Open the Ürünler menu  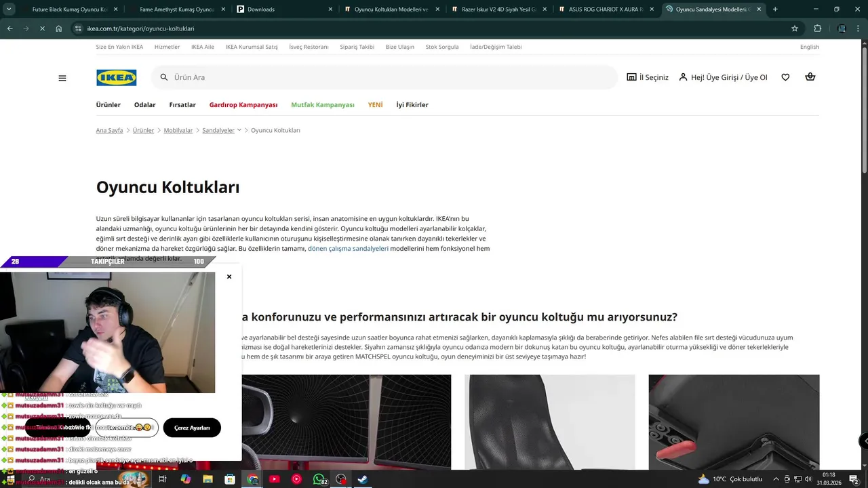[x=108, y=105]
